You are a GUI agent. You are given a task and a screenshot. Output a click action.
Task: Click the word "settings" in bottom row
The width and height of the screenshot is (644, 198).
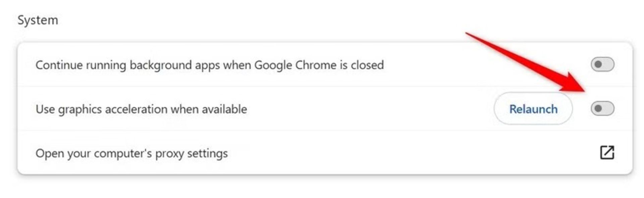click(x=207, y=154)
